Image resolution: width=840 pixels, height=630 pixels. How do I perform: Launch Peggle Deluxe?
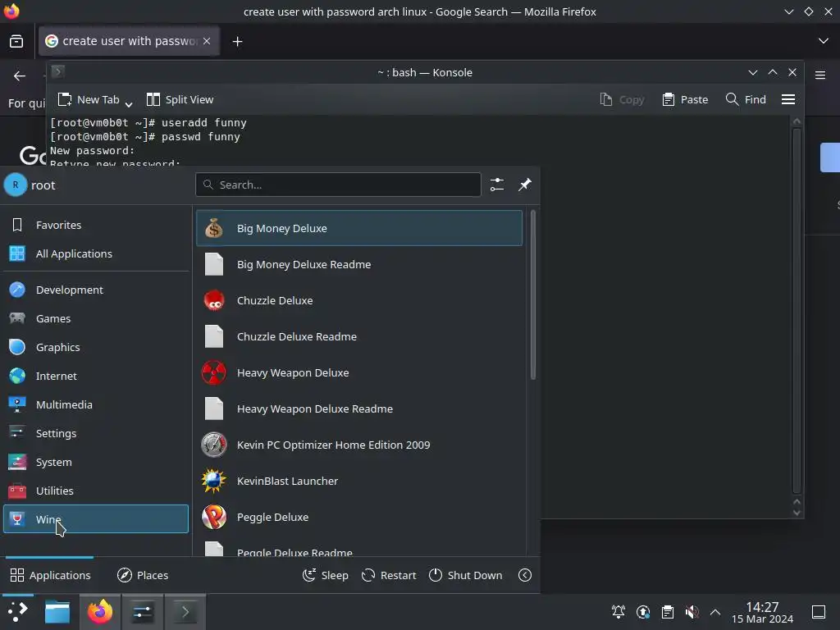coord(359,517)
